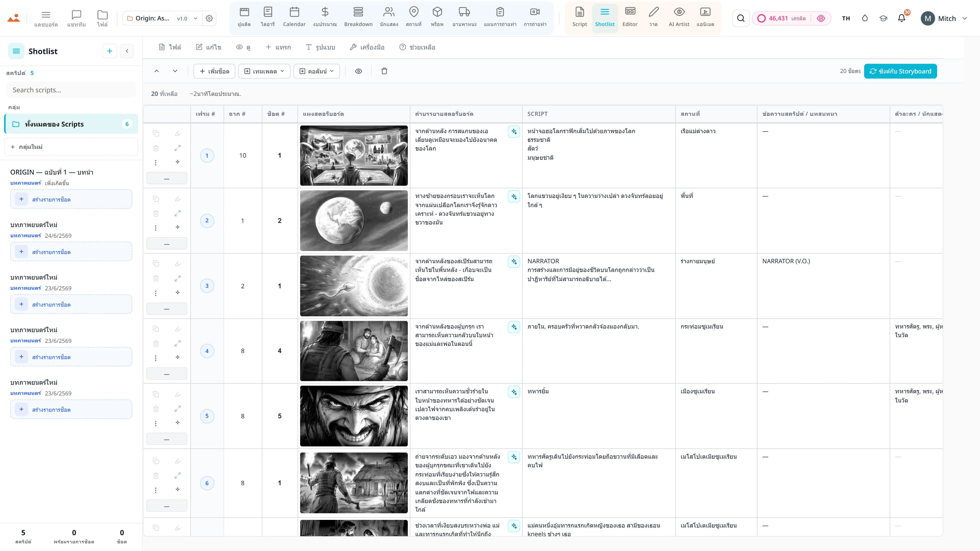980x551 pixels.
Task: Click the water drop theme icon
Action: tap(865, 18)
